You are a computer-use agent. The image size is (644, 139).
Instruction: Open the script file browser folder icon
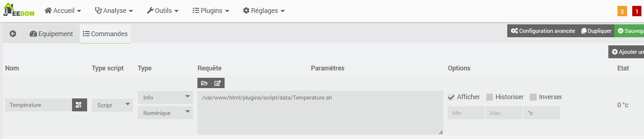click(x=204, y=83)
